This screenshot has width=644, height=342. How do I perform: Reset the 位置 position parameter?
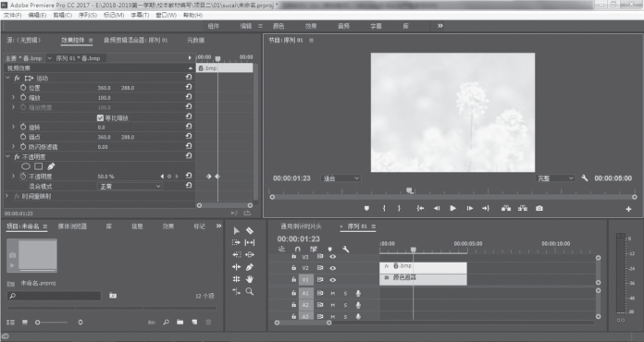(x=189, y=87)
